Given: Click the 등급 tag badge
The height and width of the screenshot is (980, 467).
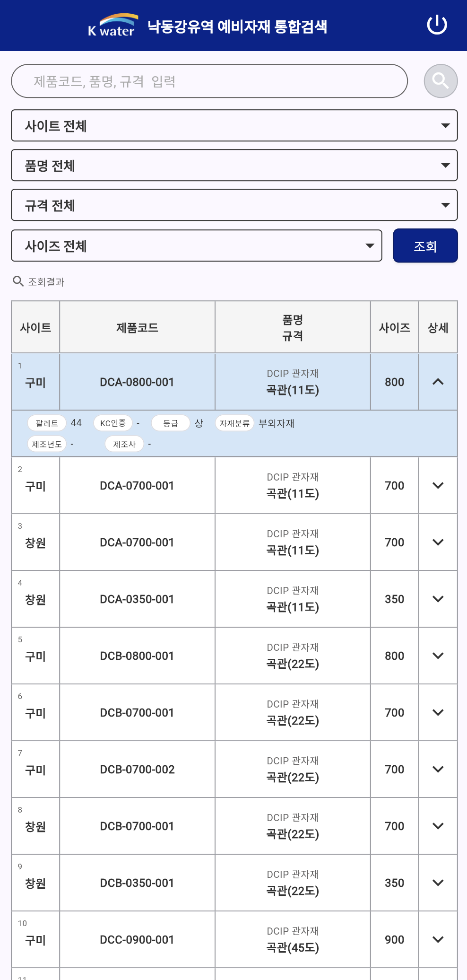Looking at the screenshot, I should [x=171, y=423].
